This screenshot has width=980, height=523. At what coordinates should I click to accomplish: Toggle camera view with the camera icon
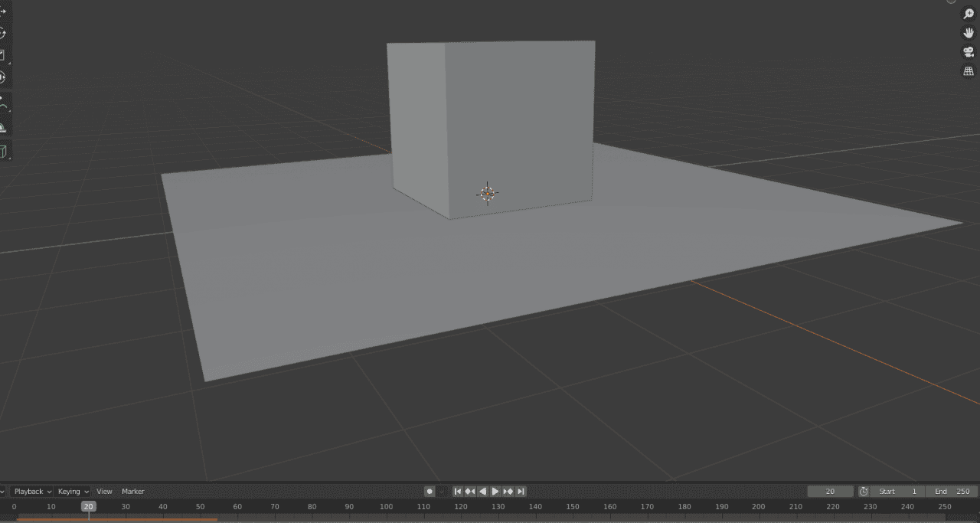click(x=967, y=51)
